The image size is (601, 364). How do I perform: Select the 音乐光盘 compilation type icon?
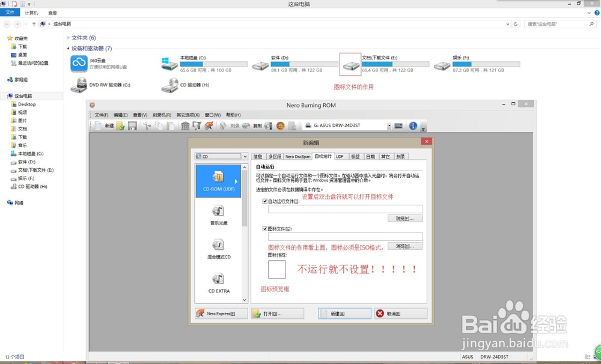click(218, 214)
